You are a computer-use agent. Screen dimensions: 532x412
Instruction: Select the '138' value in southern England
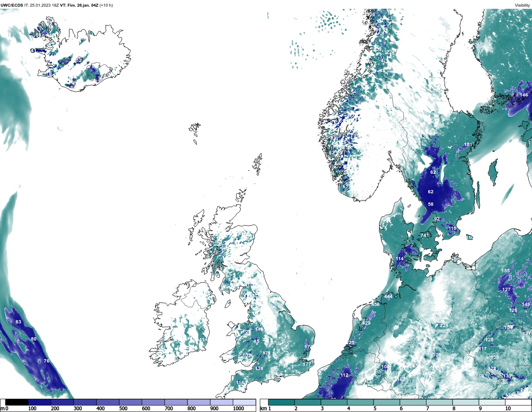coord(259,369)
